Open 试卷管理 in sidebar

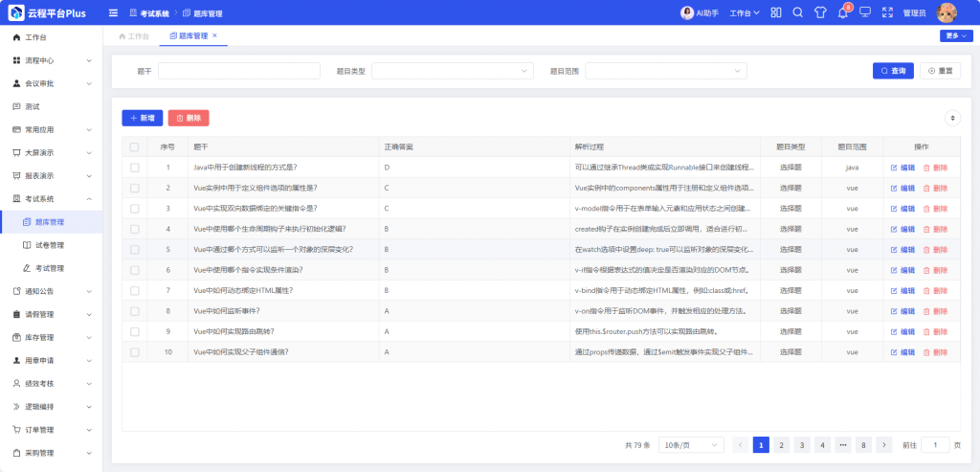click(x=52, y=245)
